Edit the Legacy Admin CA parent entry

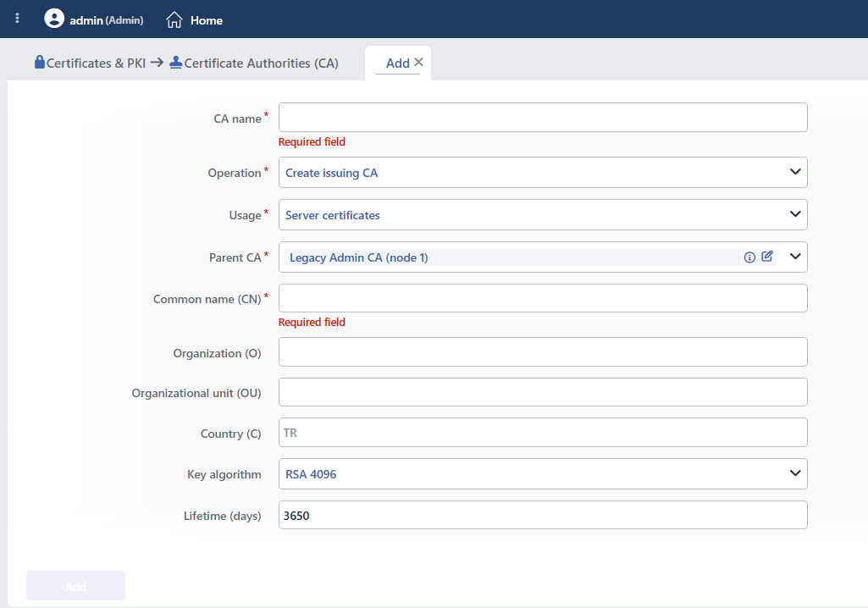pos(767,257)
